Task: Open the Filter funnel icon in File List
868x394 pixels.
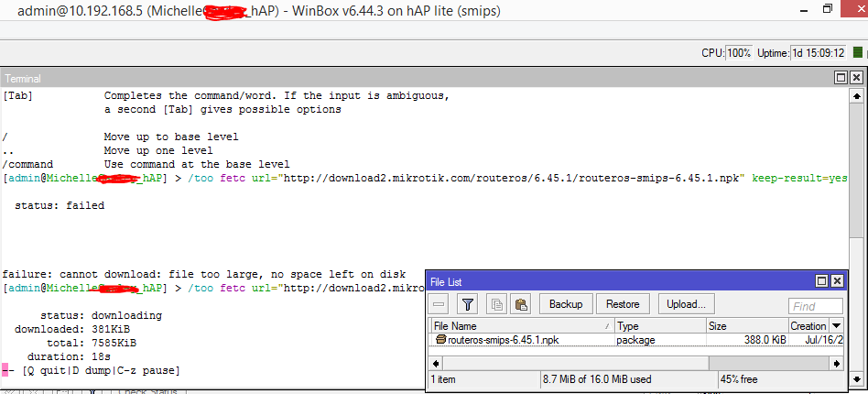Action: [x=468, y=304]
